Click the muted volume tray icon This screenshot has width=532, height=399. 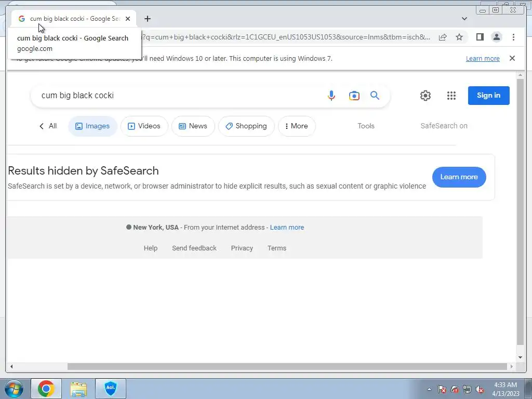click(x=480, y=389)
